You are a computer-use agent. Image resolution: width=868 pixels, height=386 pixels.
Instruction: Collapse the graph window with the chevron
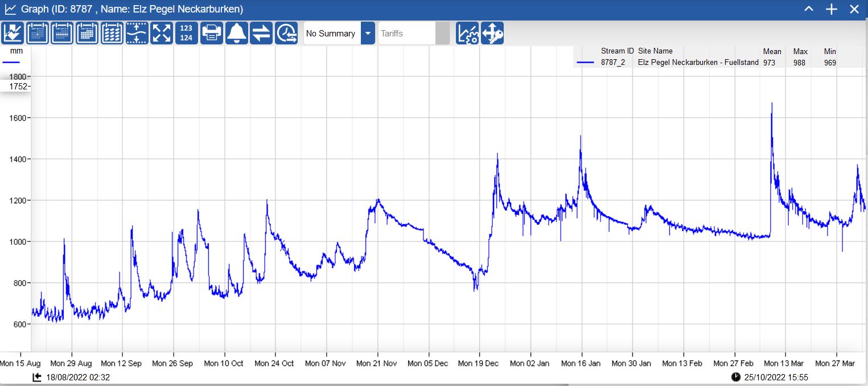809,9
